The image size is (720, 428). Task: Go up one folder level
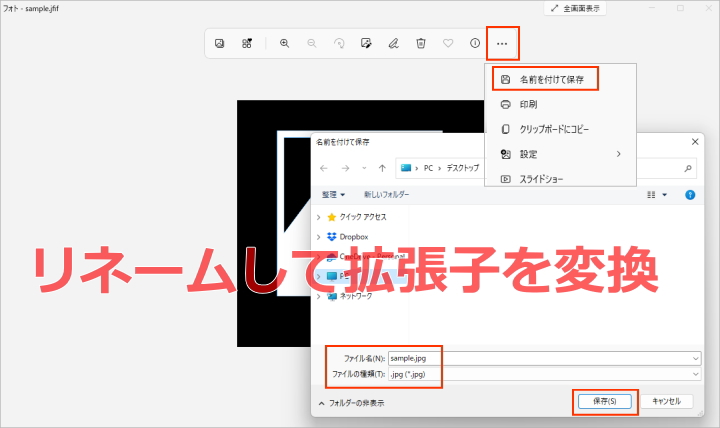(x=382, y=169)
